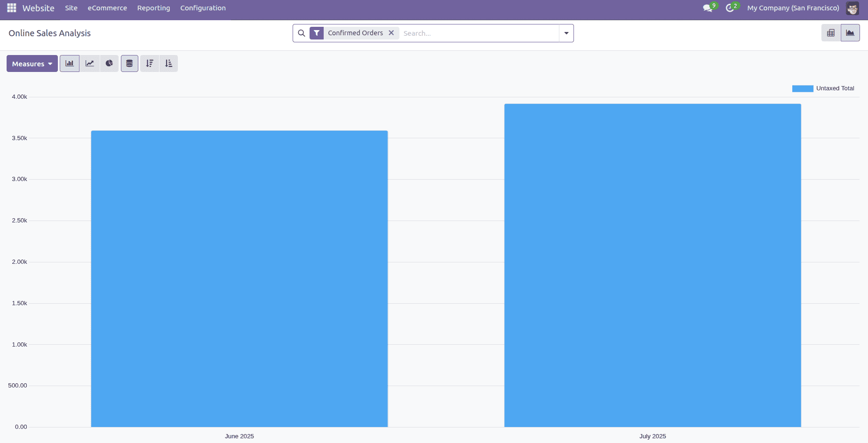Click the July 2025 axis label

653,436
